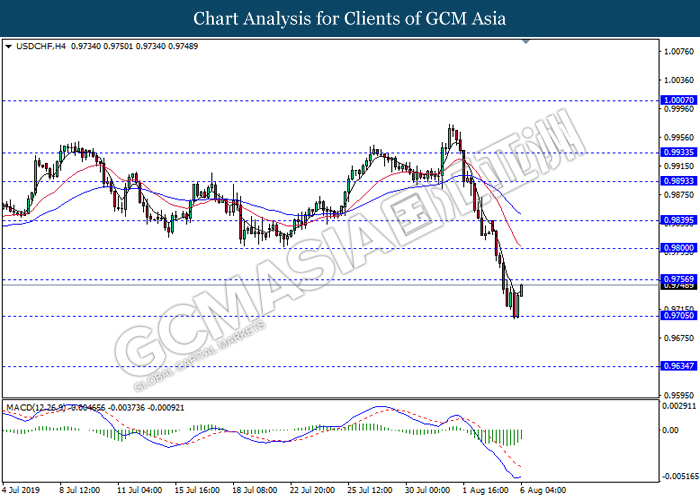The image size is (700, 500).
Task: Click the 1.00760 price axis value
Action: [679, 51]
